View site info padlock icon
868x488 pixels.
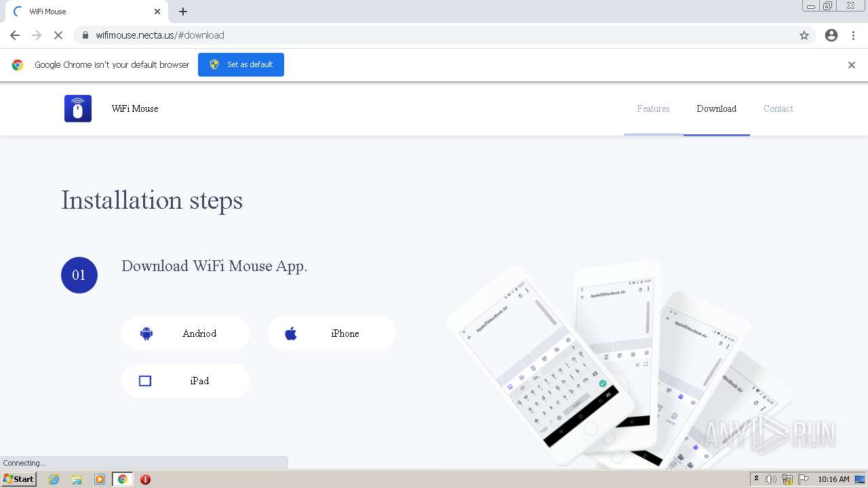pos(85,35)
